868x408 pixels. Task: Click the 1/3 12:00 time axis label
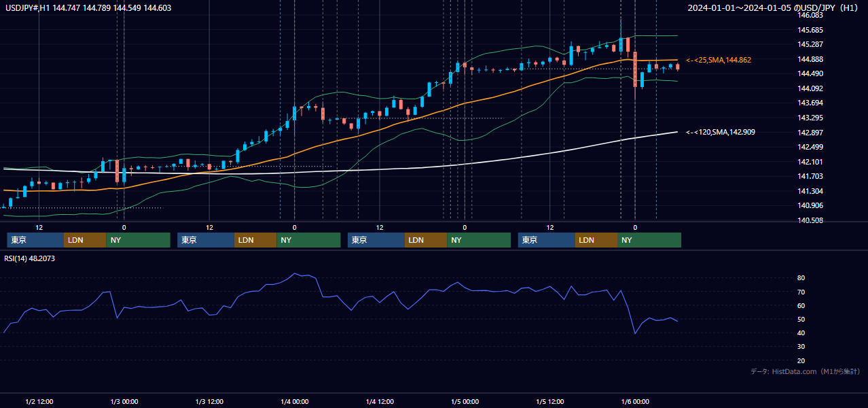209,402
